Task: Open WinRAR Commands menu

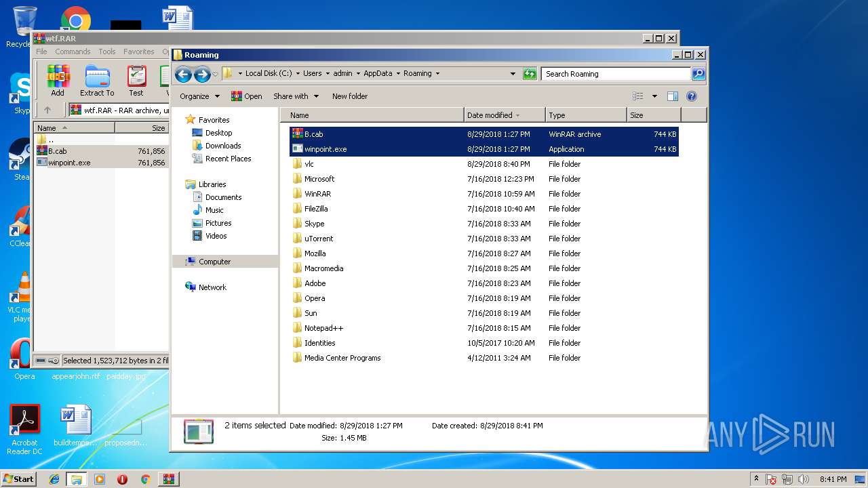Action: pyautogui.click(x=73, y=52)
